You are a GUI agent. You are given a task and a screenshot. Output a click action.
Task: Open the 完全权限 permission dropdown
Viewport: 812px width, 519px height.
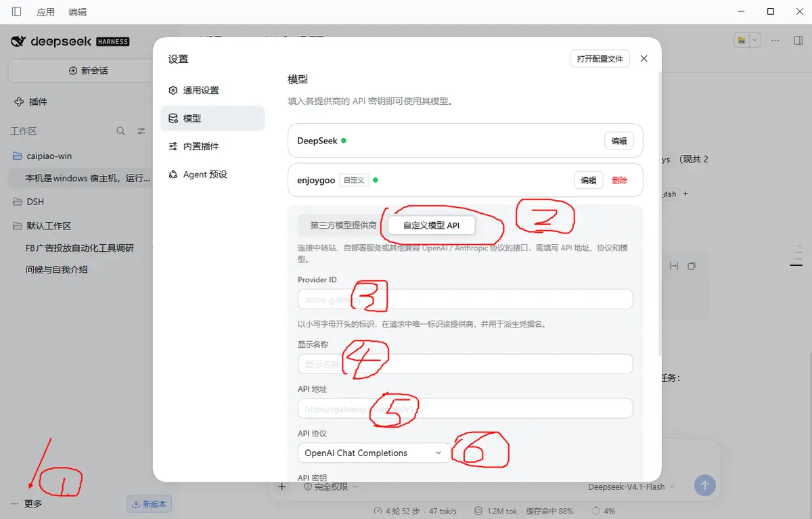point(330,487)
